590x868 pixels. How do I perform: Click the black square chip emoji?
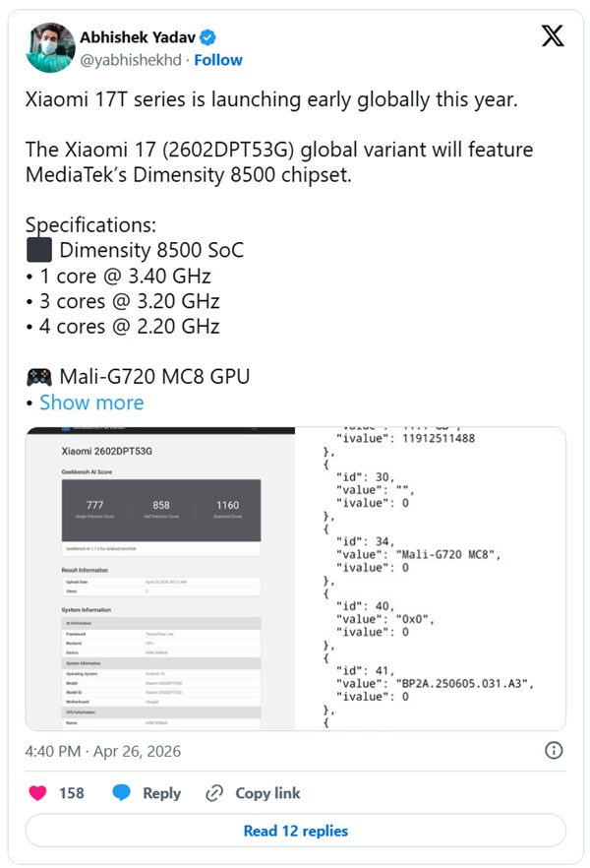click(39, 250)
